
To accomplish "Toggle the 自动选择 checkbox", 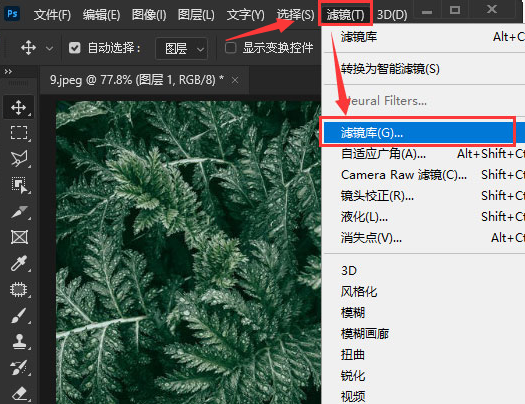I will tap(75, 48).
